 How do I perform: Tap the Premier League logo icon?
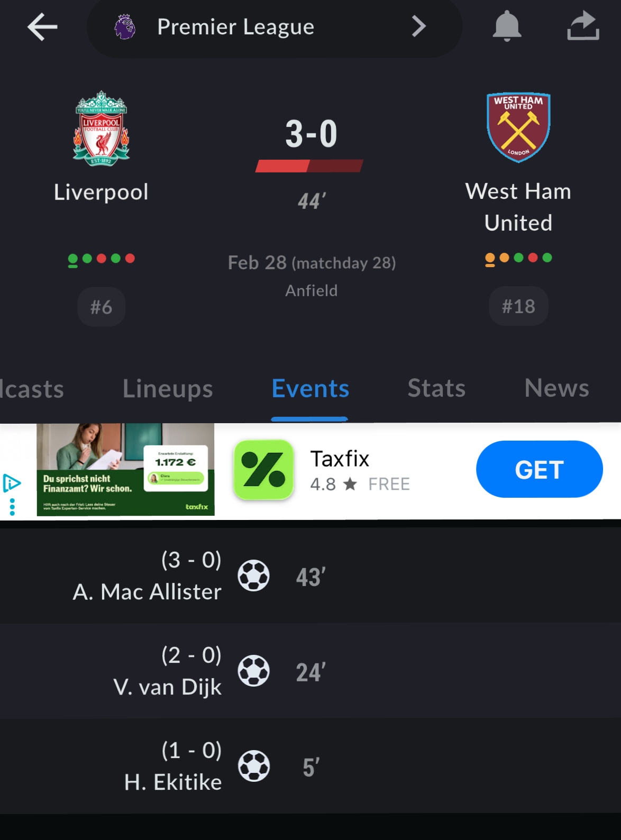(x=125, y=27)
